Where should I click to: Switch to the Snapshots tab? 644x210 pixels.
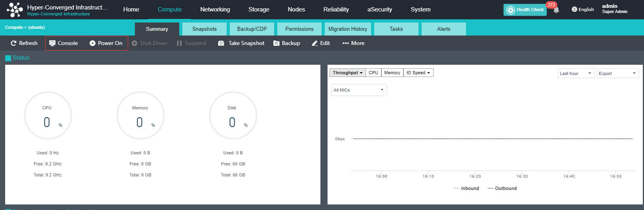point(205,29)
